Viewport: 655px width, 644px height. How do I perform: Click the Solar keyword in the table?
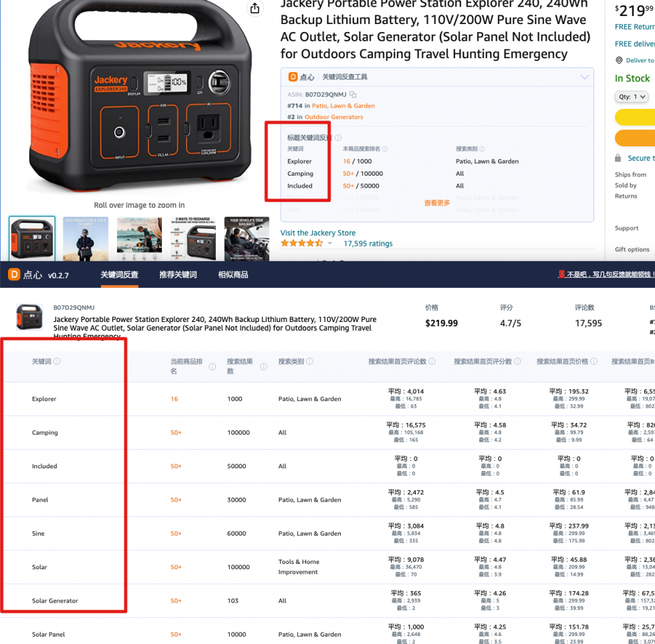click(x=39, y=567)
